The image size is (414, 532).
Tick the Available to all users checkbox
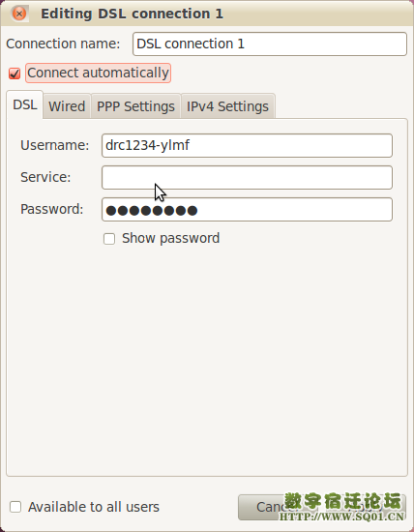[15, 507]
